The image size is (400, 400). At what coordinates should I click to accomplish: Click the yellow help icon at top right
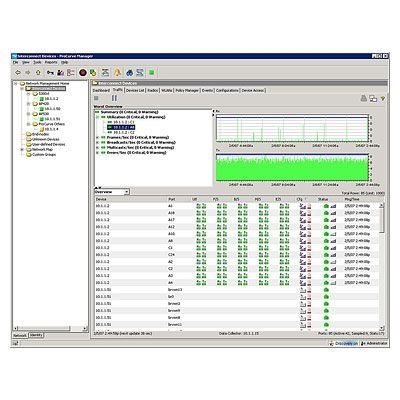click(383, 99)
